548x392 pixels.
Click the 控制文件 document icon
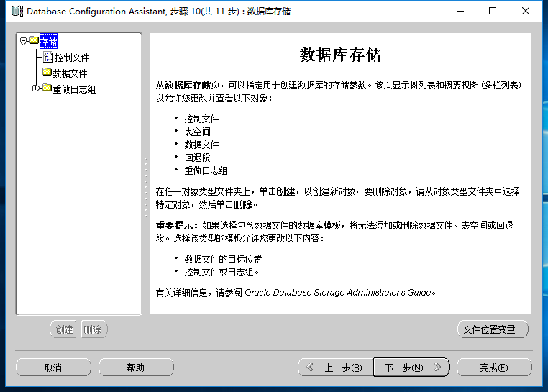48,57
